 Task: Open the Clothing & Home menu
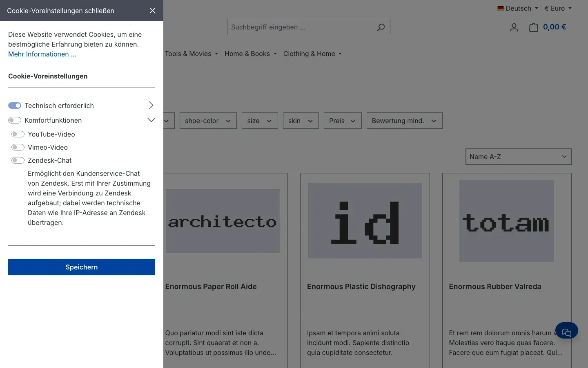(x=313, y=54)
